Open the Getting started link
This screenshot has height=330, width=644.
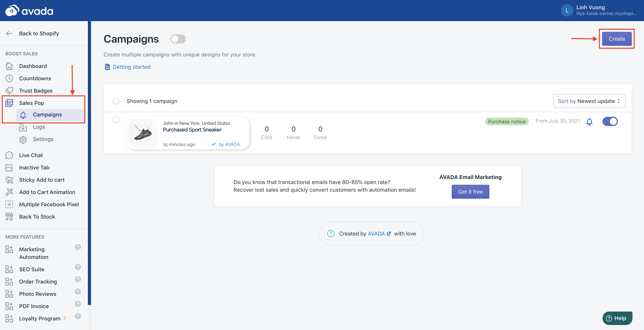[131, 67]
